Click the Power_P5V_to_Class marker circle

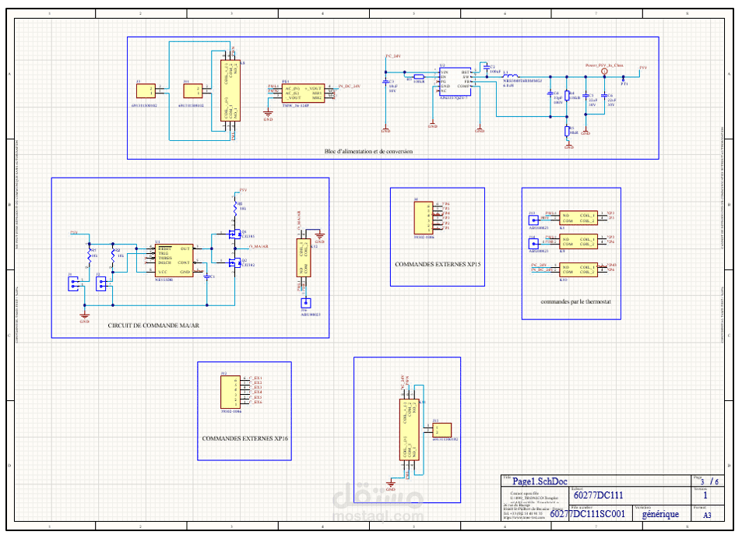(605, 71)
